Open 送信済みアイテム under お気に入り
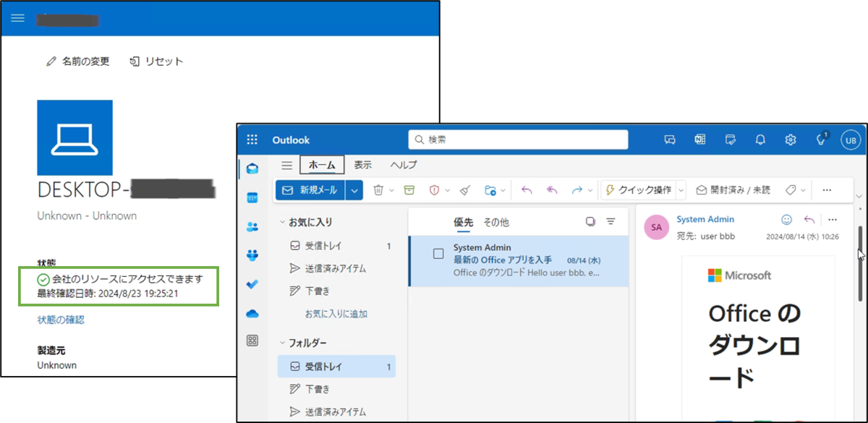This screenshot has height=423, width=868. [x=337, y=268]
